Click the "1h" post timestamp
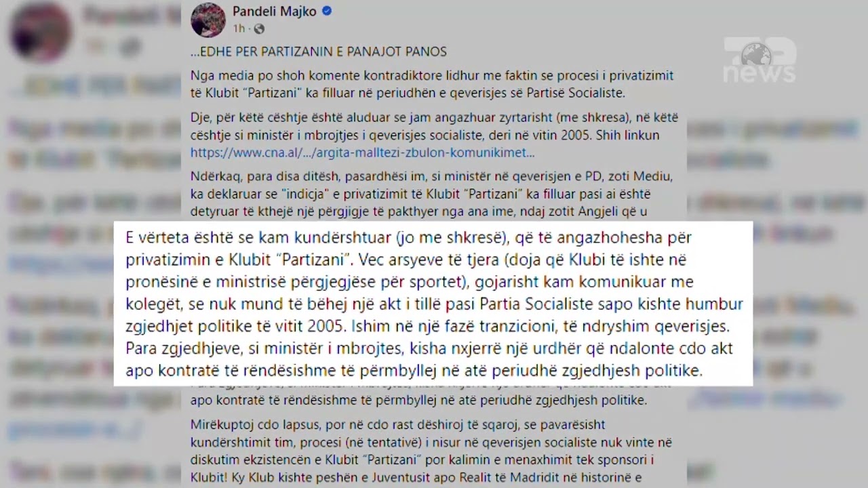Viewport: 868px width, 488px height. (239, 28)
